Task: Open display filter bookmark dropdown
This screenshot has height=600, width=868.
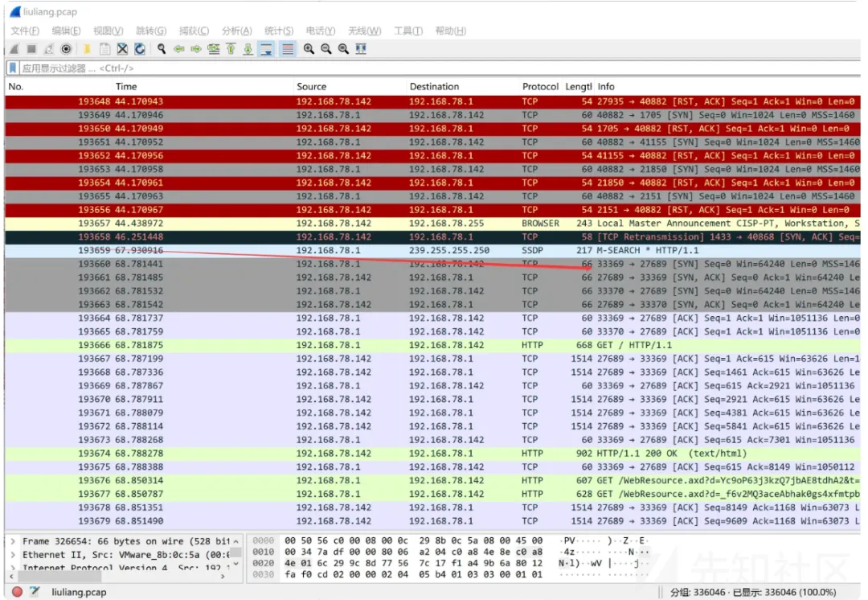Action: coord(12,68)
